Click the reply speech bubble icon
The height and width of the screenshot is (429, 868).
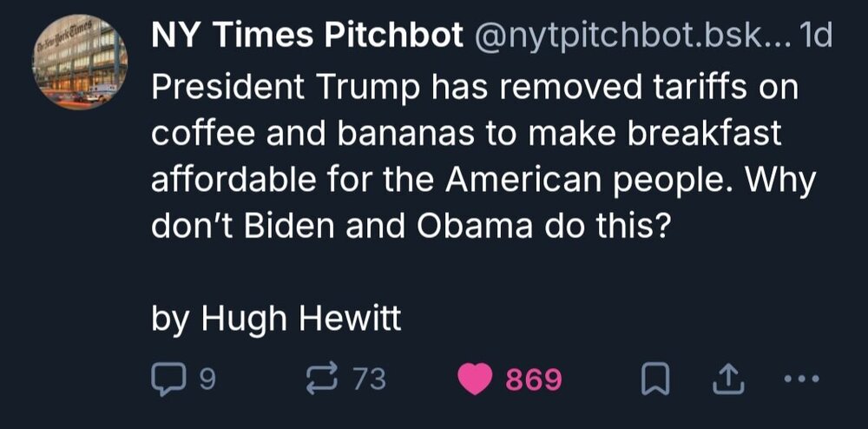point(166,379)
